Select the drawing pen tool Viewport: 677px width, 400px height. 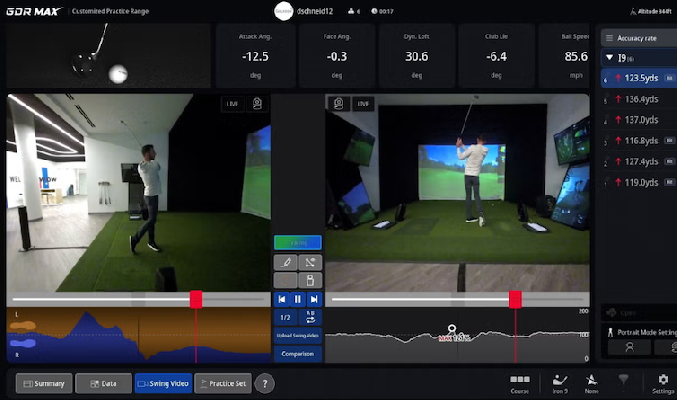click(285, 262)
